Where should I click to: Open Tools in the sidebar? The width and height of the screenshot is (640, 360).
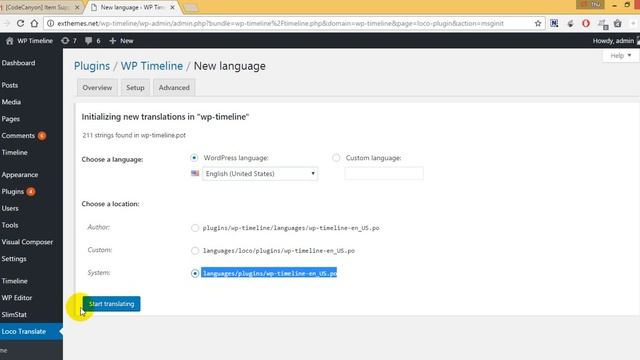[x=10, y=225]
